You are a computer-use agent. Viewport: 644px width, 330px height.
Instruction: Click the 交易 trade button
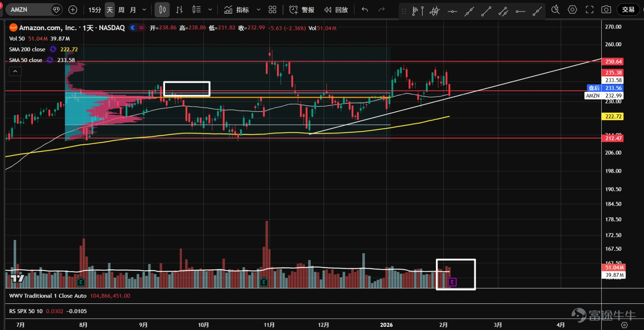pyautogui.click(x=628, y=10)
